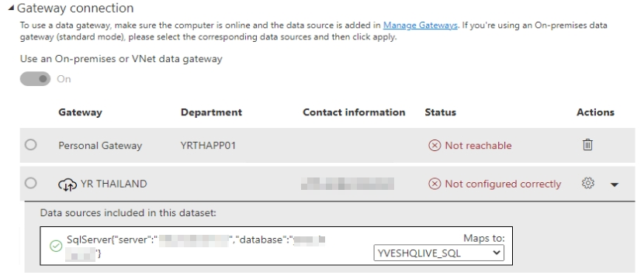Viewport: 644px width, 279px height.
Task: Click the Not configured correctly error icon
Action: [435, 184]
